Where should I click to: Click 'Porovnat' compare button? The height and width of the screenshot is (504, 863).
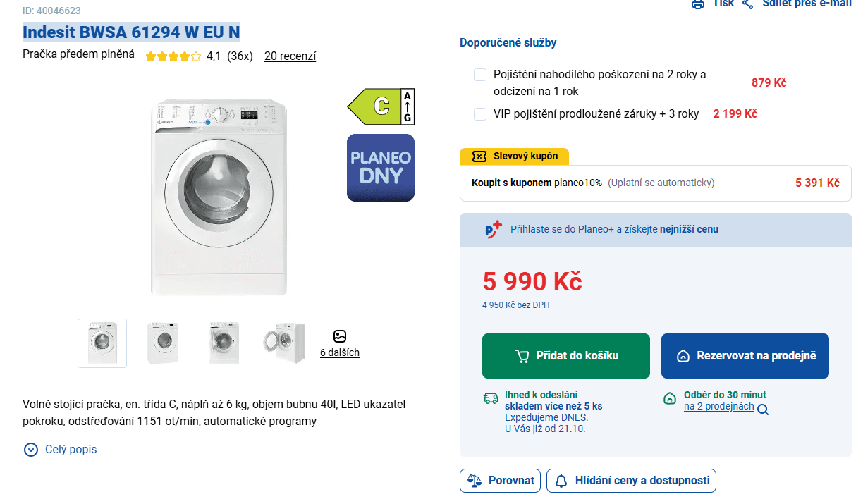click(x=500, y=481)
